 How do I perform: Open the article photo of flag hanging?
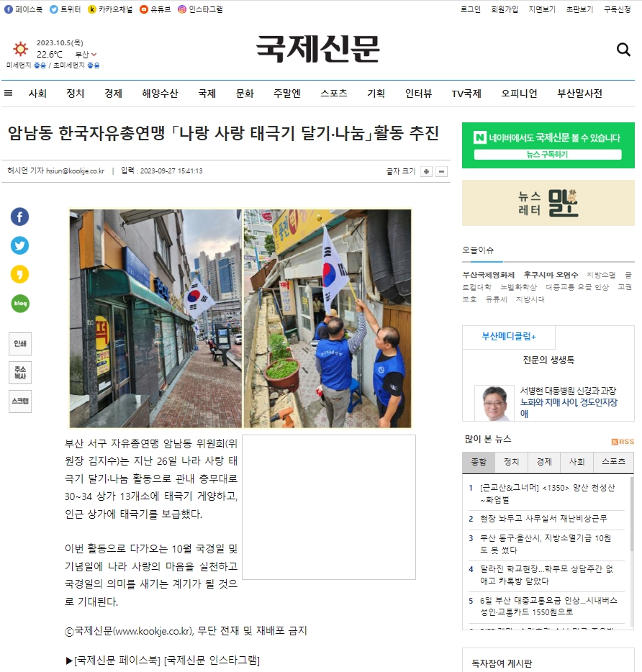(240, 319)
